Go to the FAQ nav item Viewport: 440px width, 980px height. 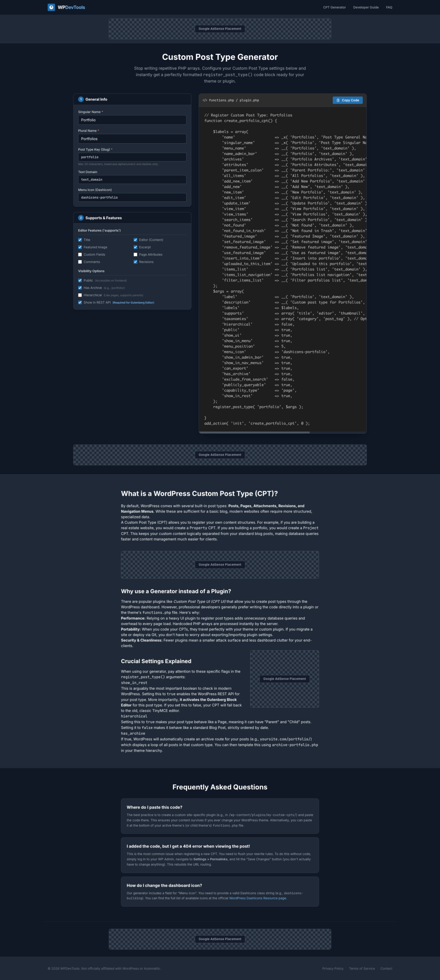[389, 7]
